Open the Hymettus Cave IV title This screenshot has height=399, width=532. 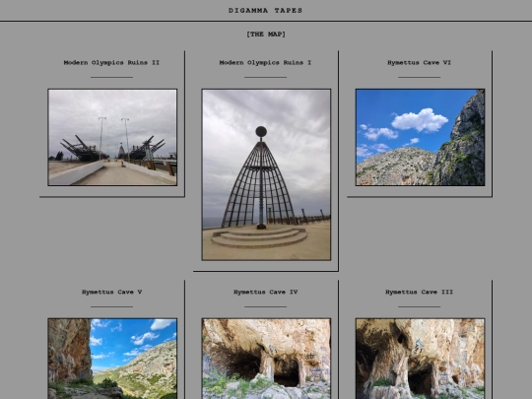point(265,292)
